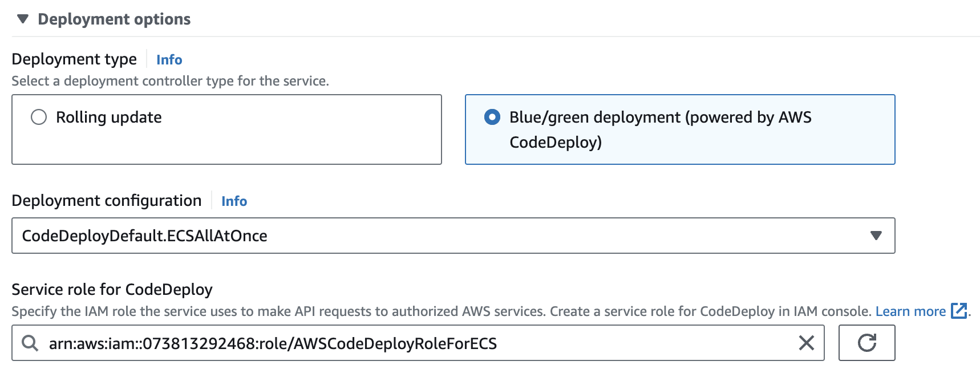
Task: Open the Learn more link
Action: point(910,311)
